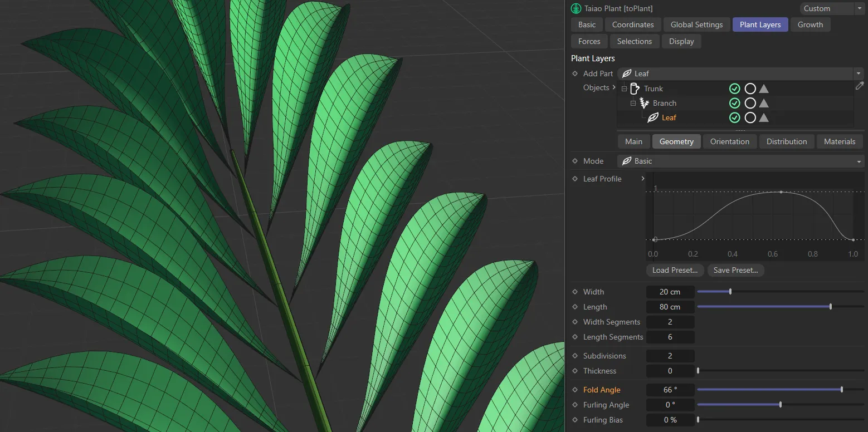Toggle the green checkmark to disable the Trunk layer
Image resolution: width=868 pixels, height=432 pixels.
(x=734, y=88)
